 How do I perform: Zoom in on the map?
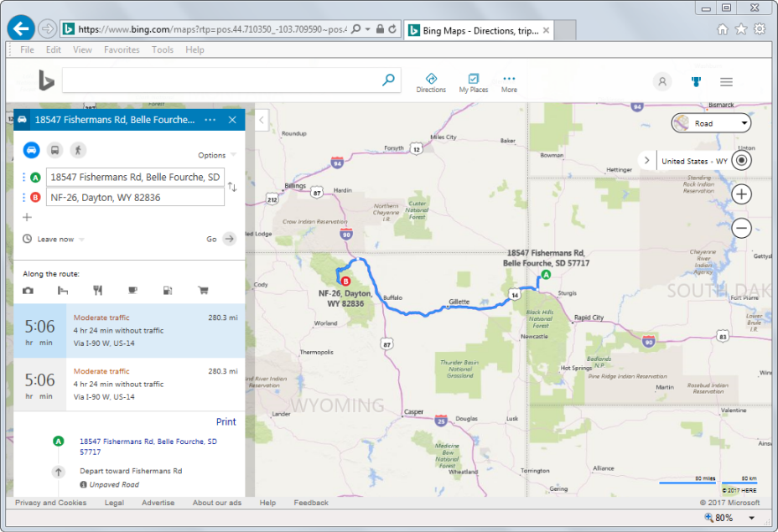pyautogui.click(x=741, y=194)
